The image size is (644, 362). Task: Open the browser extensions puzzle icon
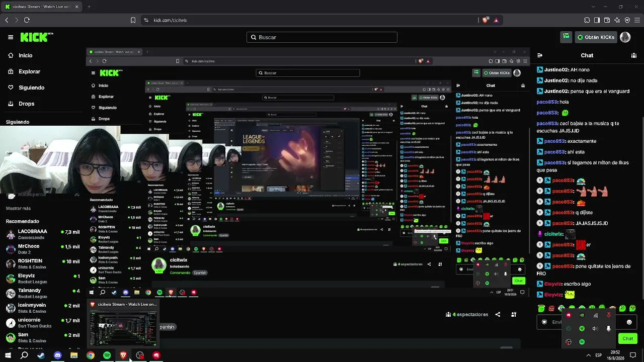point(587,20)
